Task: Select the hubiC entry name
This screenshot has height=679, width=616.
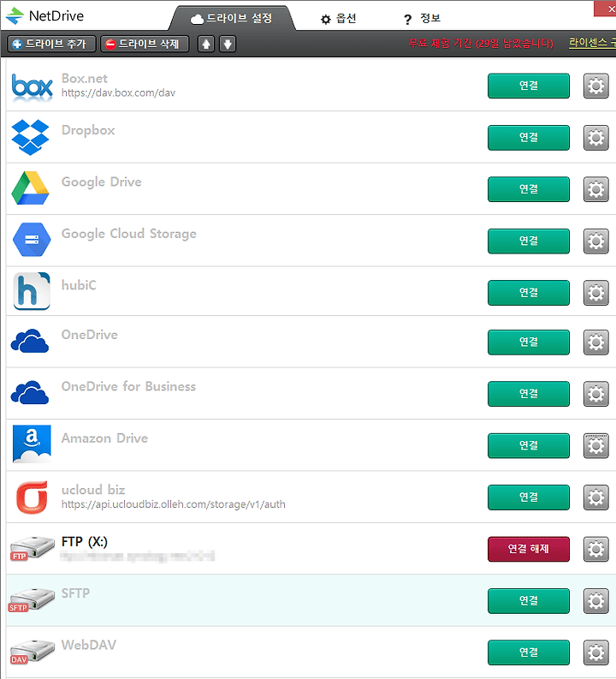Action: [x=79, y=285]
